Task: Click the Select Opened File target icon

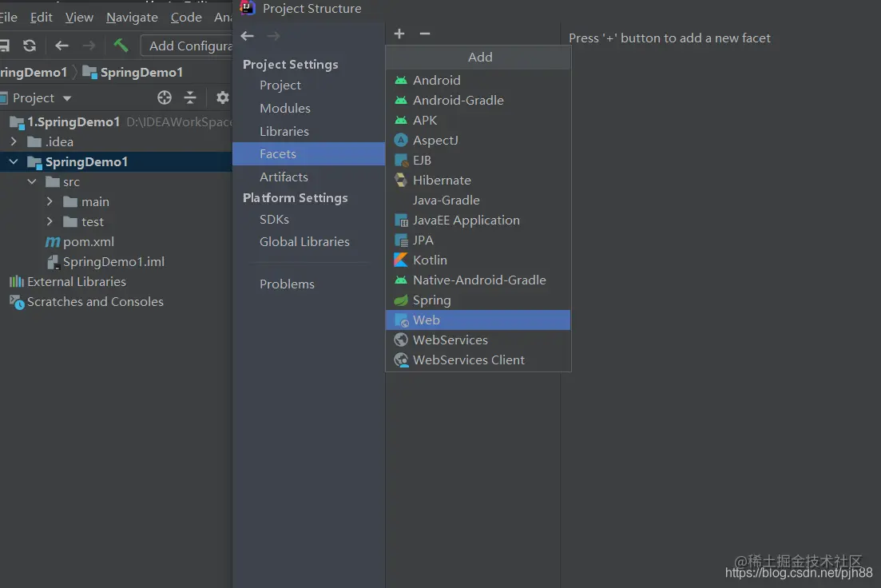Action: (164, 97)
